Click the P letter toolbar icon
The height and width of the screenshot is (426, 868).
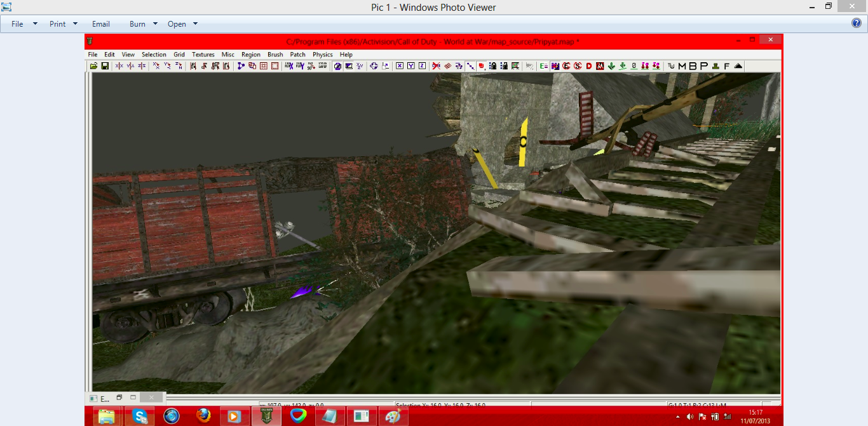[704, 66]
